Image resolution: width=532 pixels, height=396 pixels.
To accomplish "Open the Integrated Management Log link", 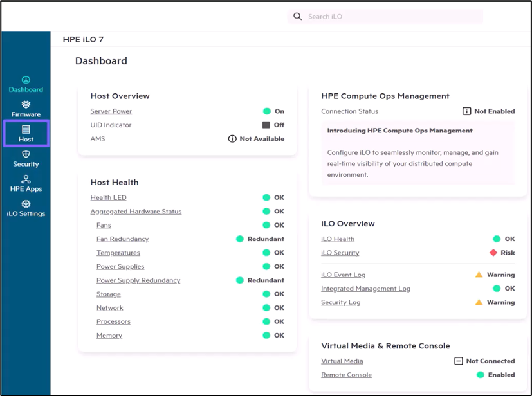I will click(365, 289).
